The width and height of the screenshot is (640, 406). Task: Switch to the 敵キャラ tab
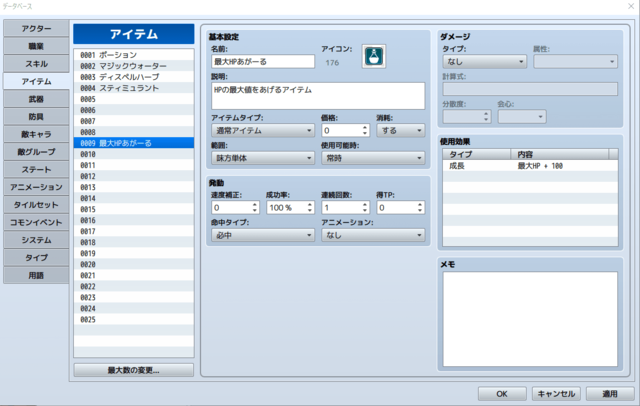(x=36, y=134)
